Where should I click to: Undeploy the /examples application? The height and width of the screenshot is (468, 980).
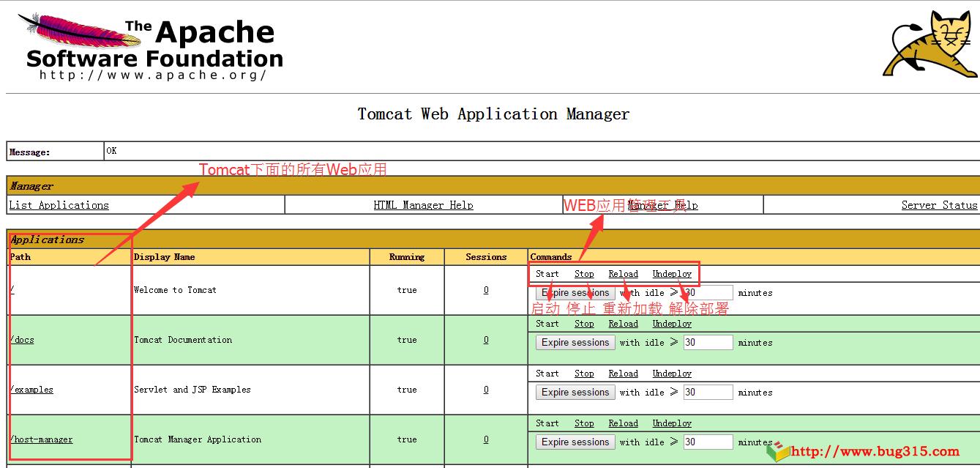tap(672, 374)
